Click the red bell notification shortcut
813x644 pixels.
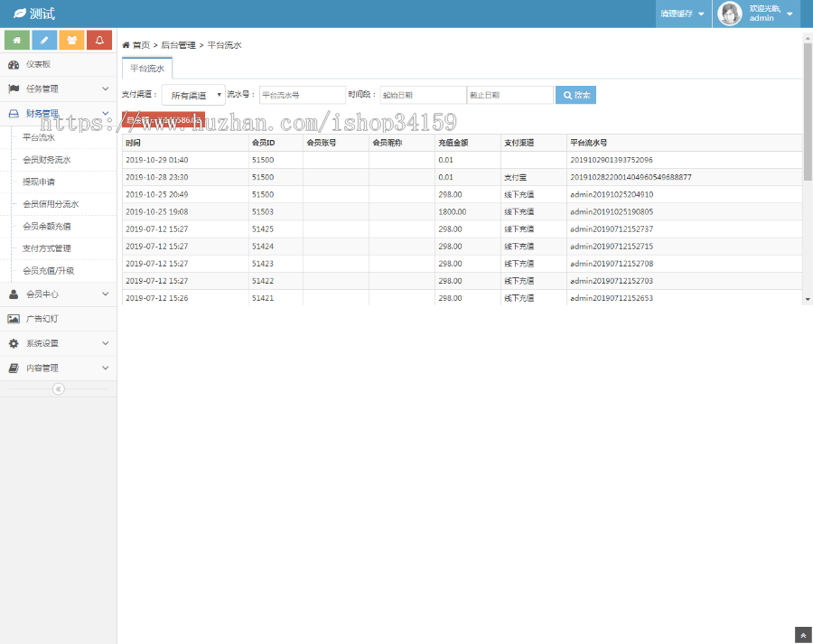pos(99,41)
